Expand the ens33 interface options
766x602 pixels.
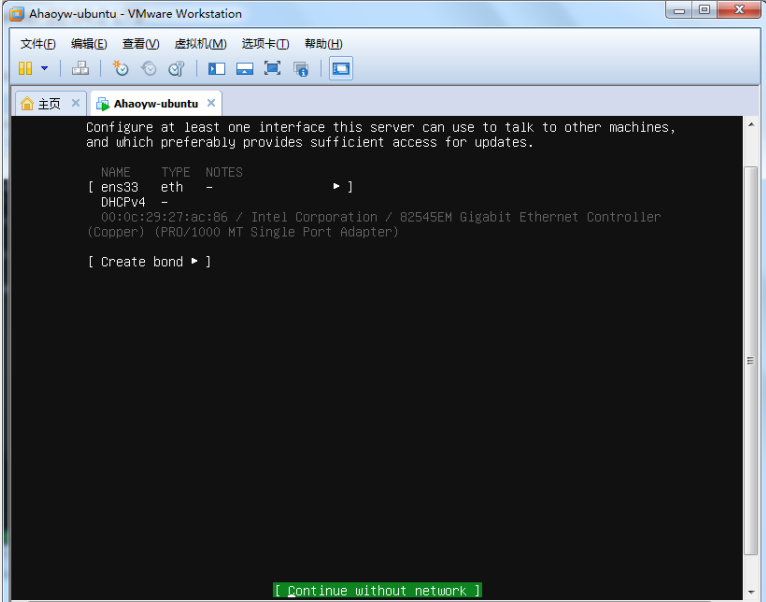[x=220, y=187]
